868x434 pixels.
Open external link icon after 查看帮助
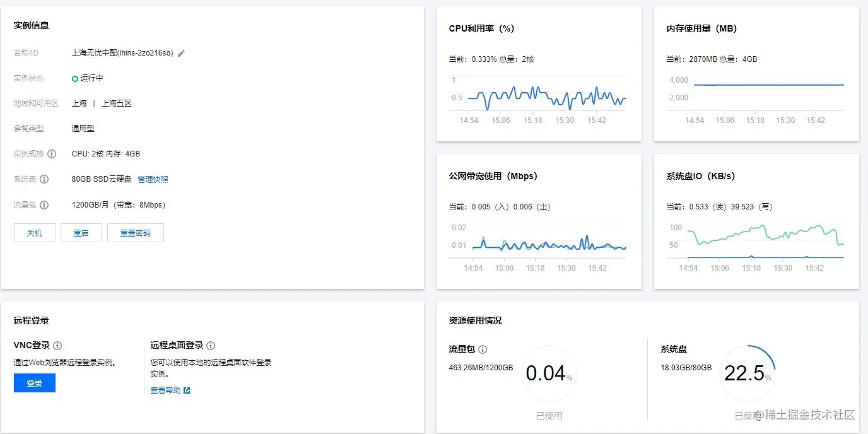(x=187, y=390)
